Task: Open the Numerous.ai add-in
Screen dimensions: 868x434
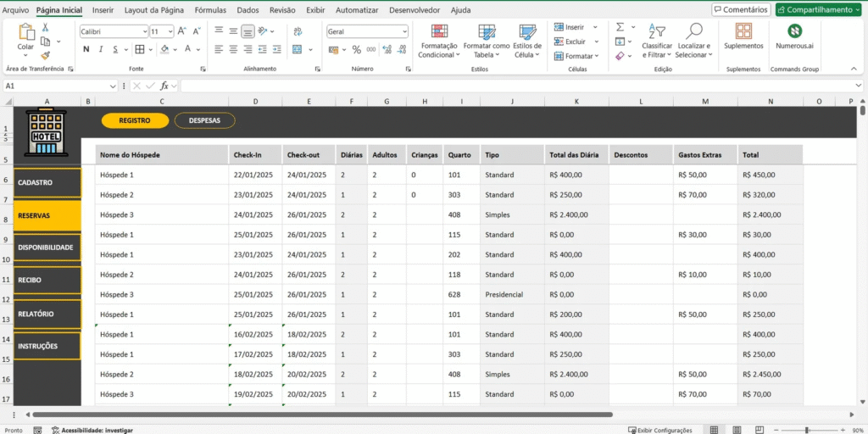Action: (x=794, y=36)
